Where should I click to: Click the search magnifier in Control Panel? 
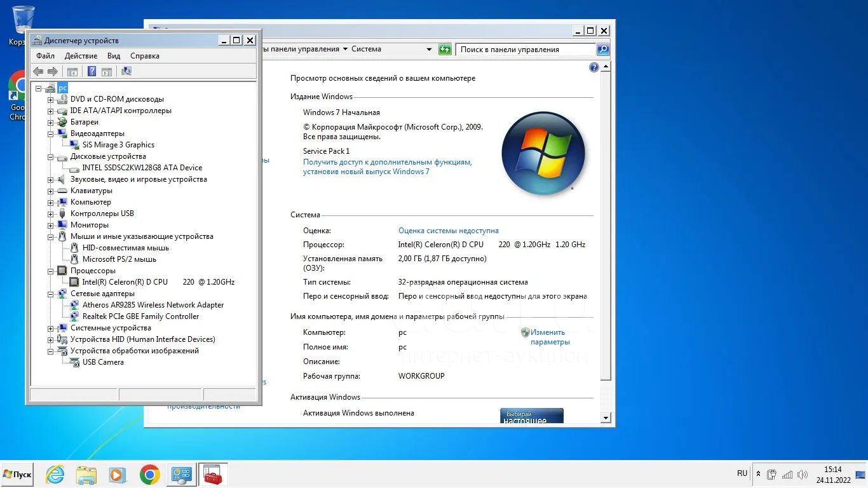coord(602,50)
